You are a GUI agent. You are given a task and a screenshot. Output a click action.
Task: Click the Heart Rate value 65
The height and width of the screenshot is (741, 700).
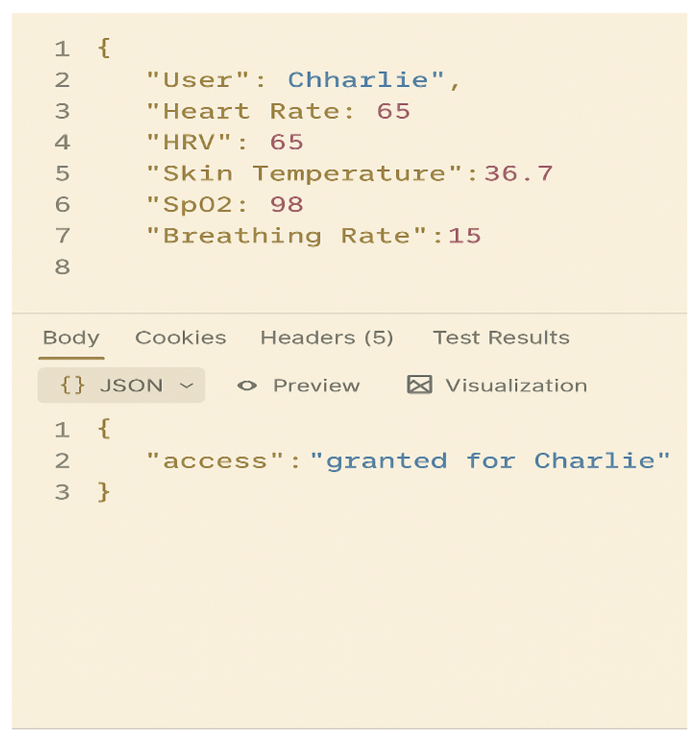(393, 111)
